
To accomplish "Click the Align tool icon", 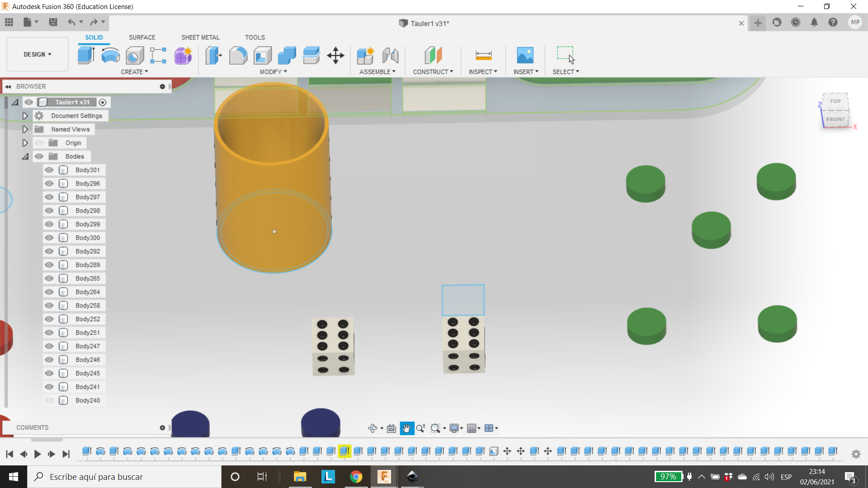I will point(311,55).
